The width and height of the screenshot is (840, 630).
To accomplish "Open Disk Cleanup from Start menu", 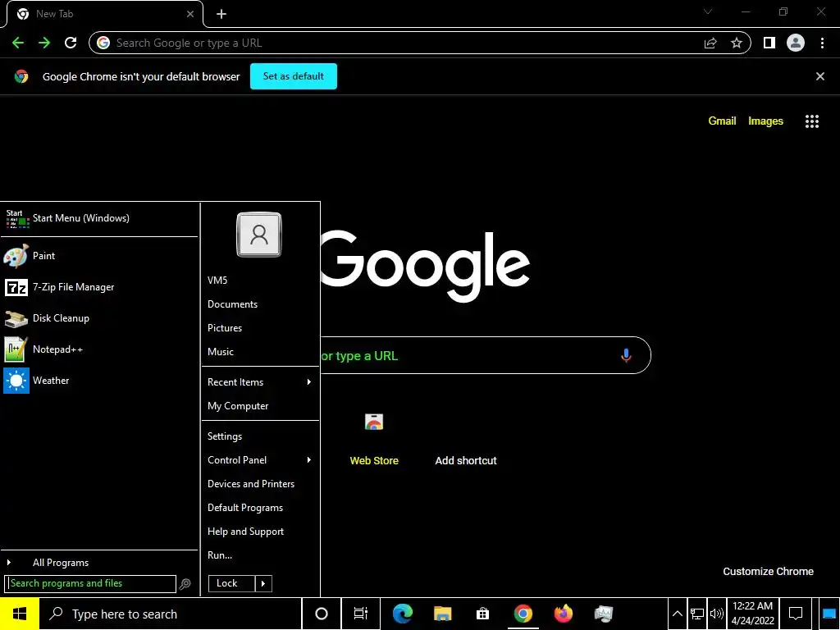I will 99,318.
